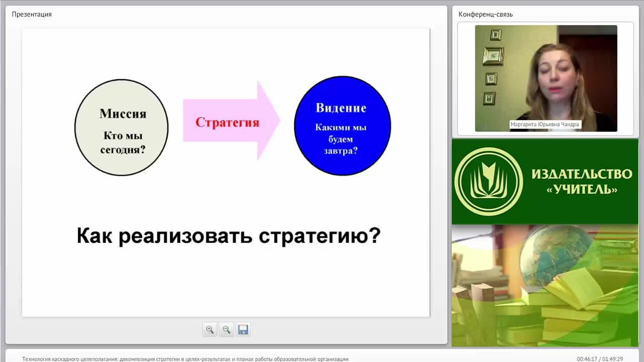Click the Издательство Учитель round logo emblem
Viewport: 644px width, 362px height.
pos(489,182)
